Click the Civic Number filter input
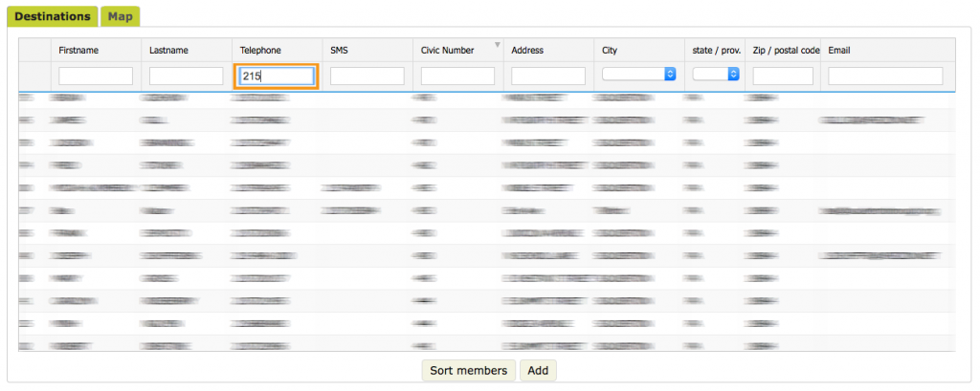Screen dimensions: 980x391 (457, 76)
